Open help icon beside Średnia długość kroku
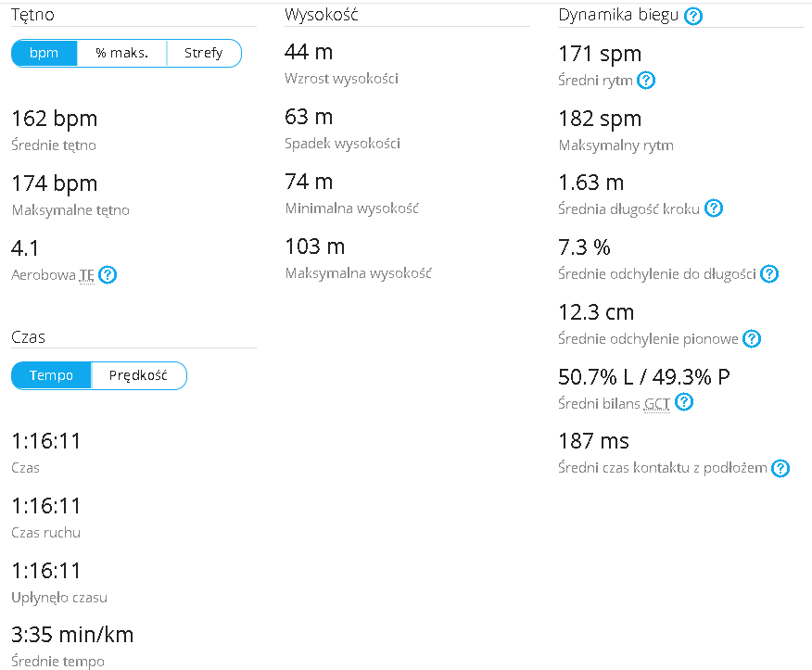 (x=714, y=209)
